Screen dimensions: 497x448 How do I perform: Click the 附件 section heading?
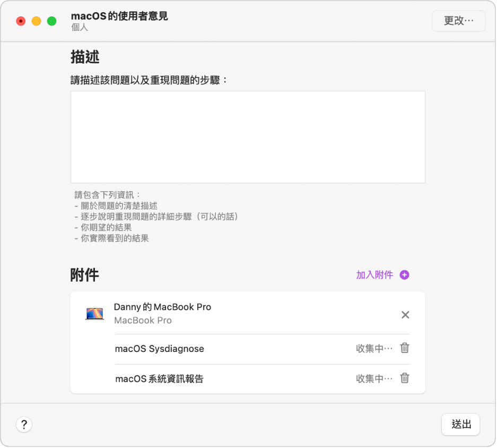point(84,275)
